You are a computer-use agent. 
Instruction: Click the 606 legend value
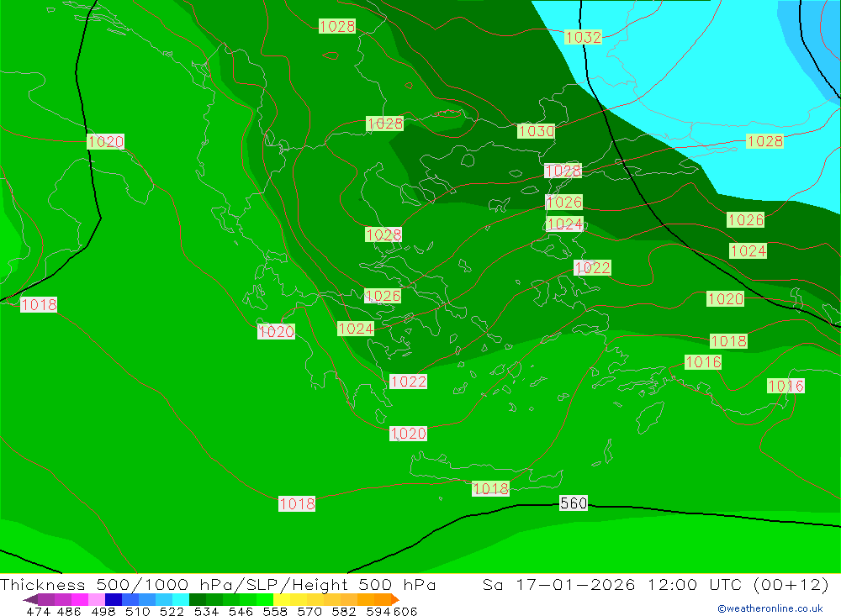(405, 611)
